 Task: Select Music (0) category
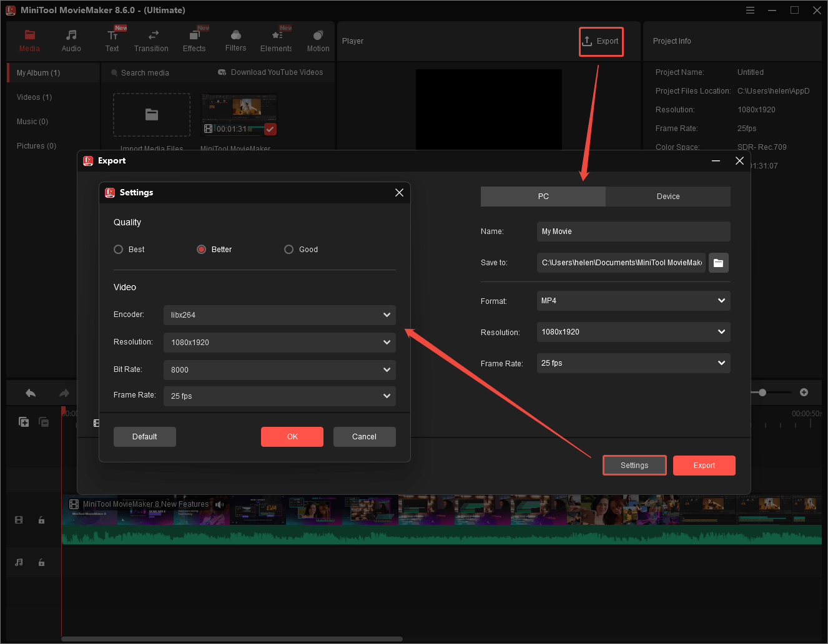(32, 122)
